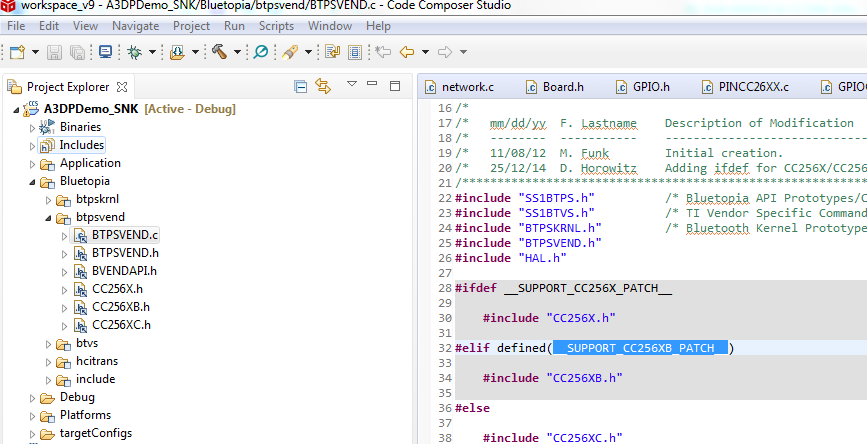867x444 pixels.
Task: Open the Debug dropdown arrow
Action: click(x=152, y=52)
